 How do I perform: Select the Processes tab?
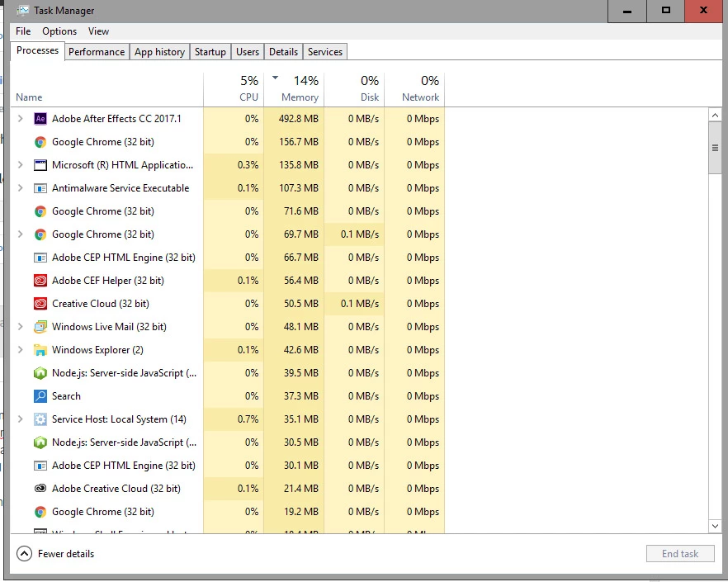click(37, 50)
